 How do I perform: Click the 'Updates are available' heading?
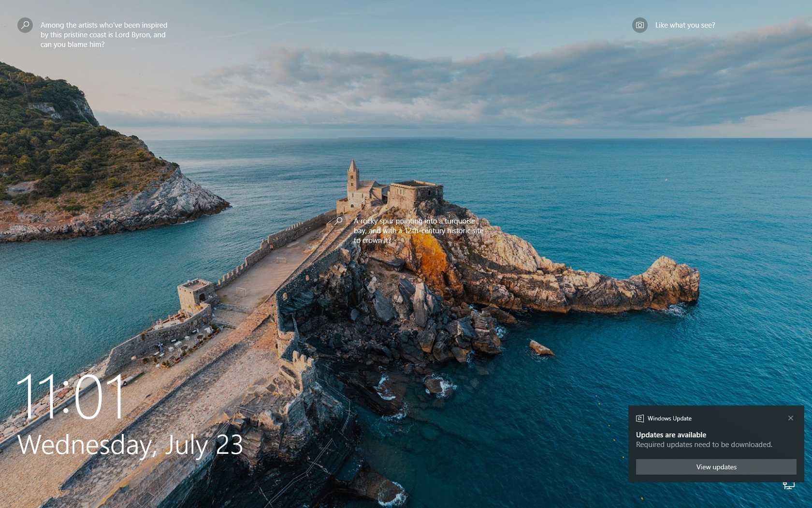[671, 435]
